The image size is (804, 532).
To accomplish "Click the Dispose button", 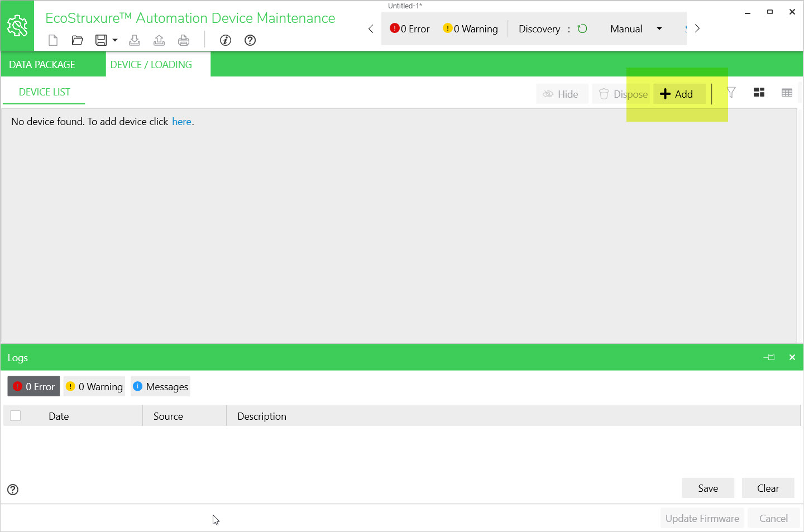I will [x=623, y=94].
